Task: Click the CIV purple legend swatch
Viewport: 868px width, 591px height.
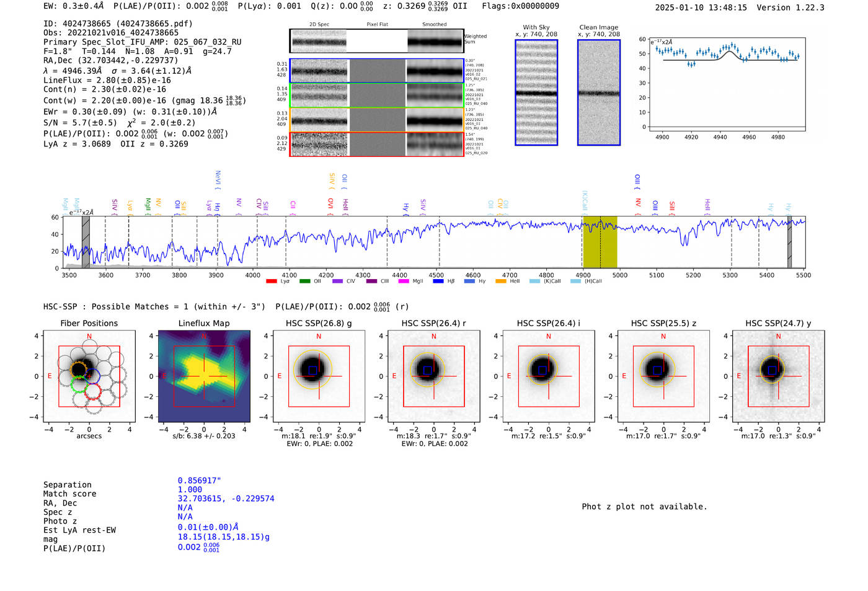Action: 338,282
